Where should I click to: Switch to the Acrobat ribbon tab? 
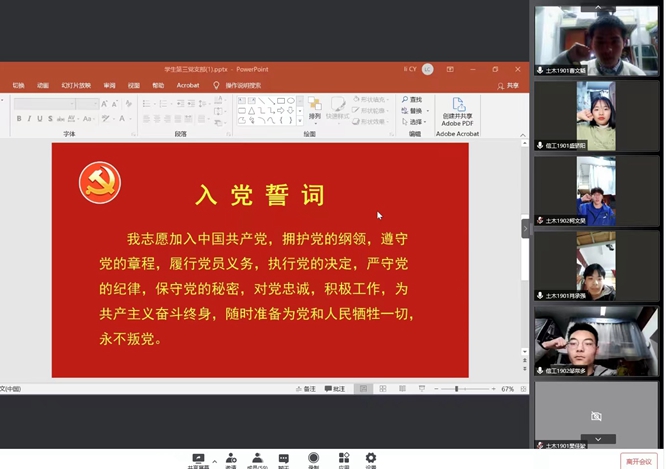pos(187,86)
